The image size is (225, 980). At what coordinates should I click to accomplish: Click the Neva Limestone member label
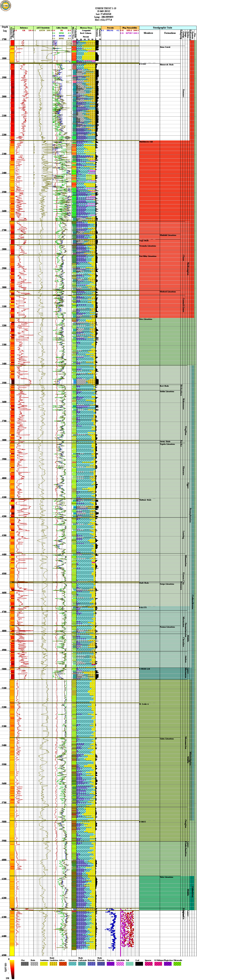pos(146,319)
